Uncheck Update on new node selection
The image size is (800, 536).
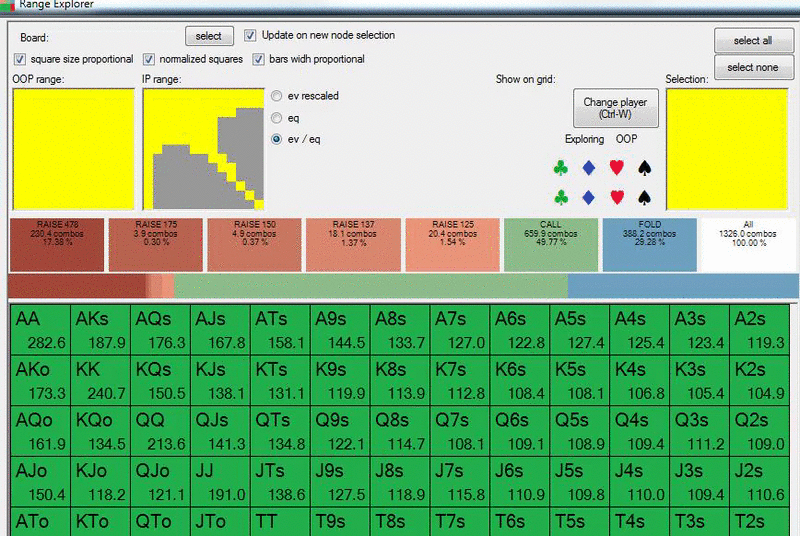pos(250,35)
